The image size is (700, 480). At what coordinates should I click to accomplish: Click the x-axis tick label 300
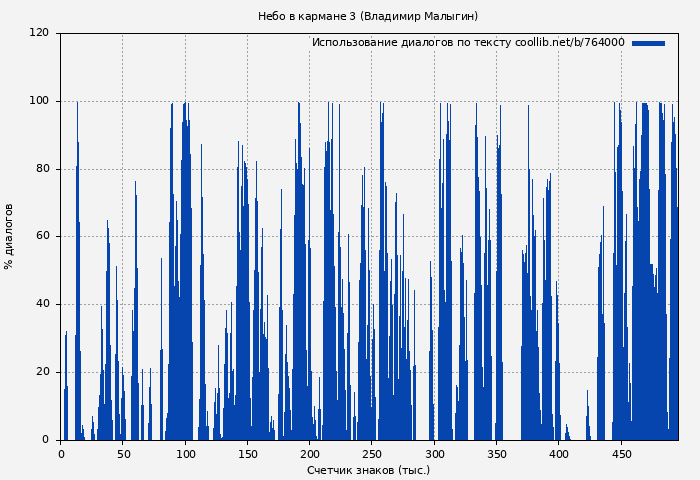click(x=435, y=454)
